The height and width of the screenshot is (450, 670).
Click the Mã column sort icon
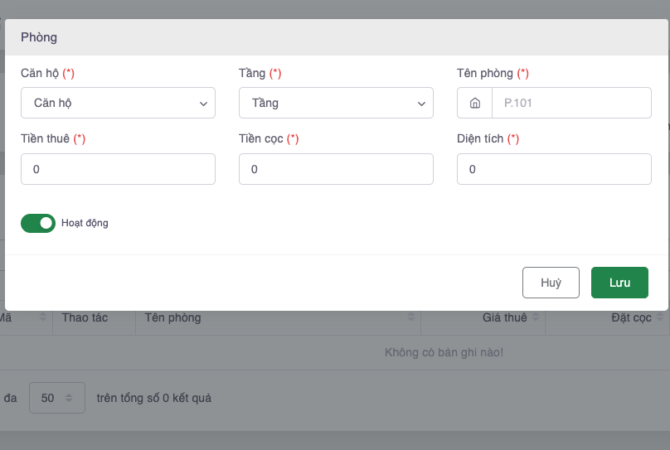(x=44, y=318)
